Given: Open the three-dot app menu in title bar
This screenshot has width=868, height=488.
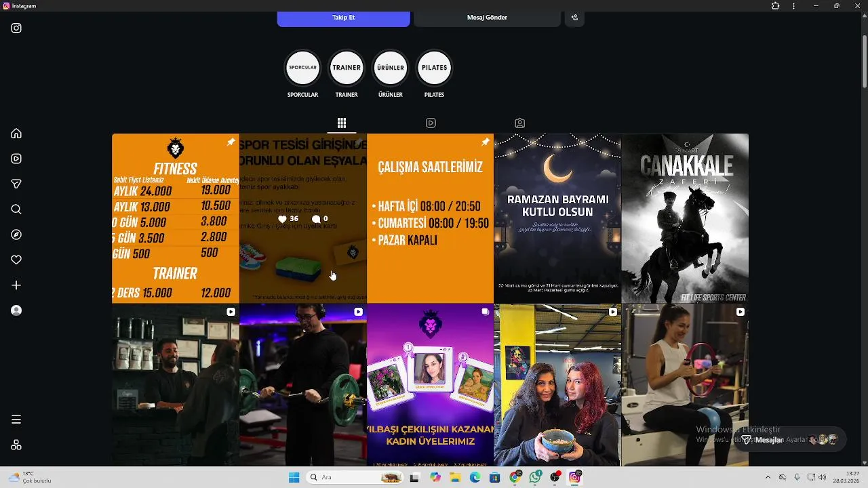Looking at the screenshot, I should (x=793, y=6).
